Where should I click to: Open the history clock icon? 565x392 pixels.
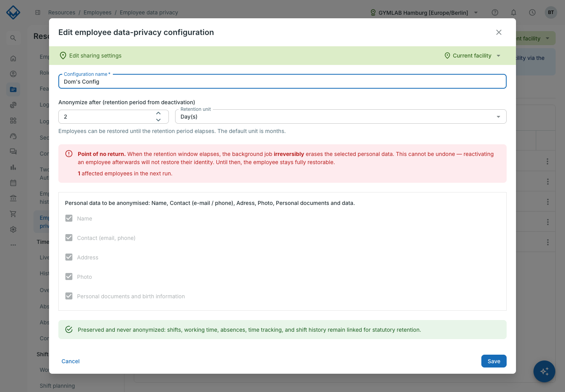coord(532,12)
